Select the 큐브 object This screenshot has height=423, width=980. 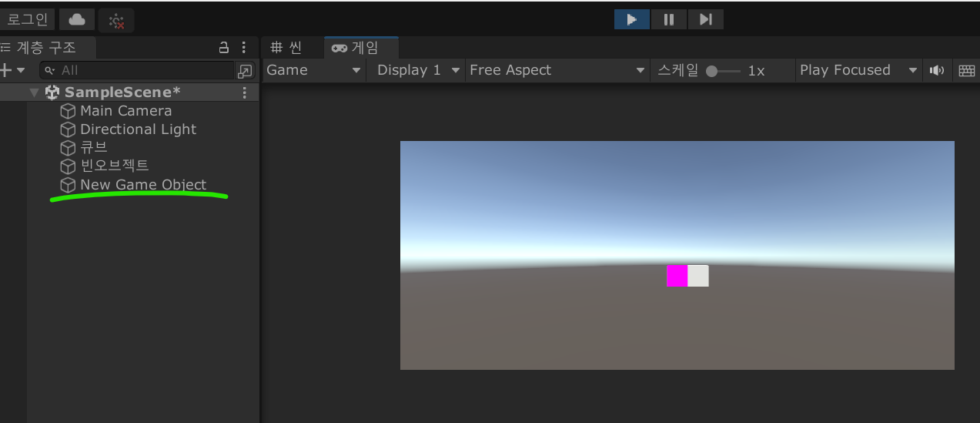pos(94,147)
